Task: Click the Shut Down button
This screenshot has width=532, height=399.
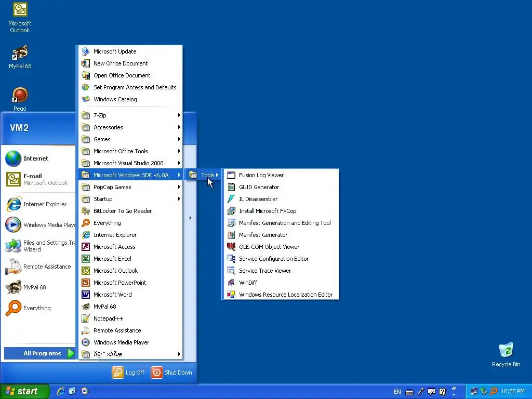Action: 171,373
